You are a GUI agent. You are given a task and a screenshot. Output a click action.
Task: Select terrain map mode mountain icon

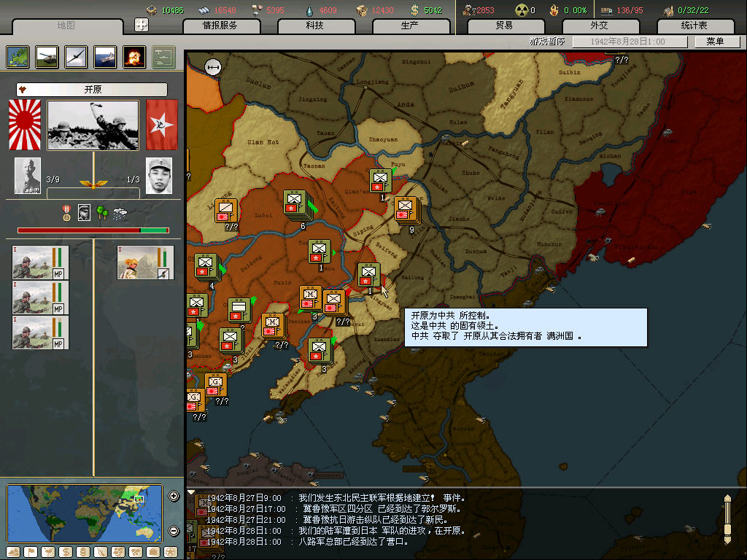coord(13,552)
